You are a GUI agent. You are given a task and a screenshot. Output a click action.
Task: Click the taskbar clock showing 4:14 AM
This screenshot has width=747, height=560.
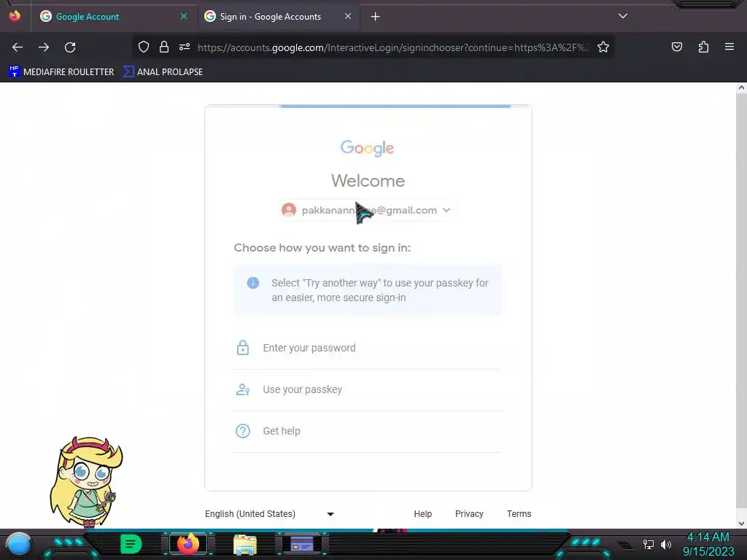tap(708, 544)
